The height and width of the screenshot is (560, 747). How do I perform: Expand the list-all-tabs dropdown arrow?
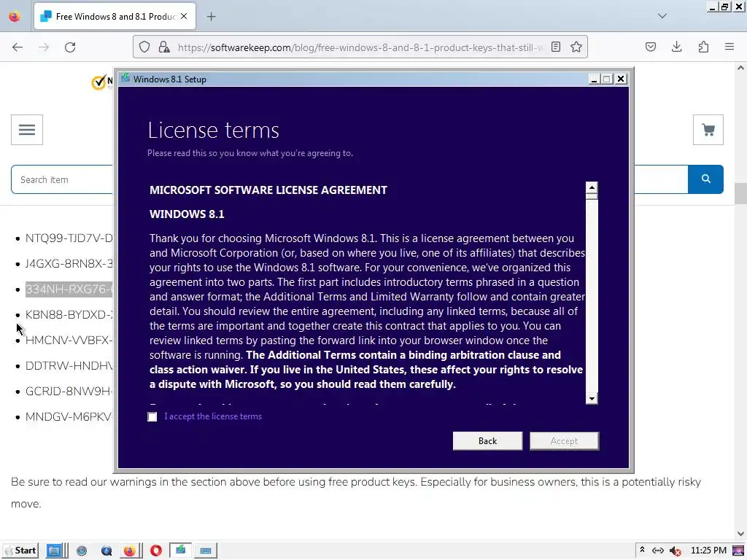click(662, 16)
